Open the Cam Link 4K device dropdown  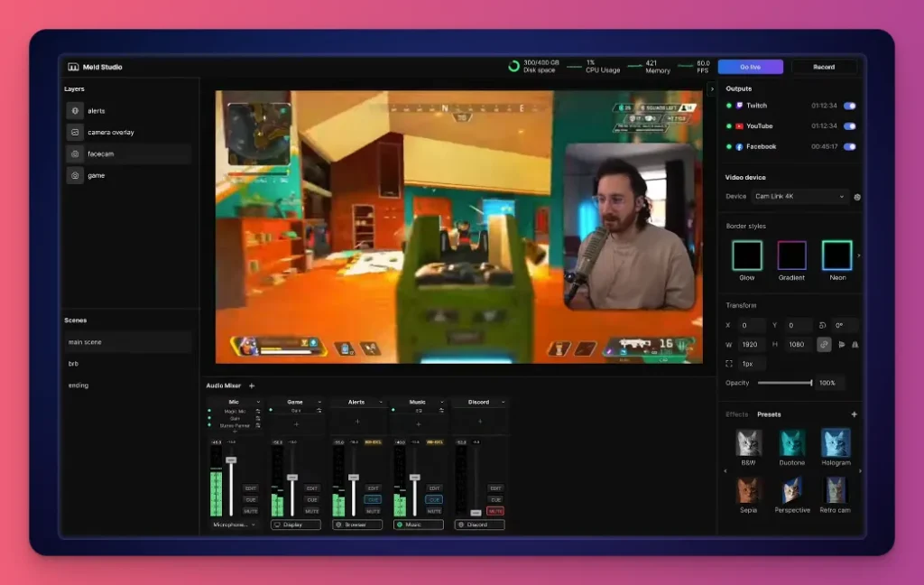coord(799,197)
